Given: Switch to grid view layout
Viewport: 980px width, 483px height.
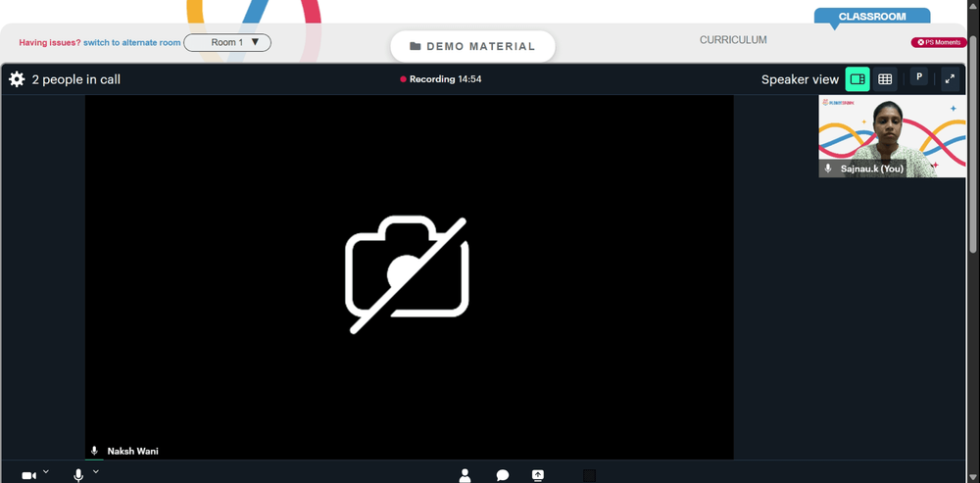Looking at the screenshot, I should (884, 79).
